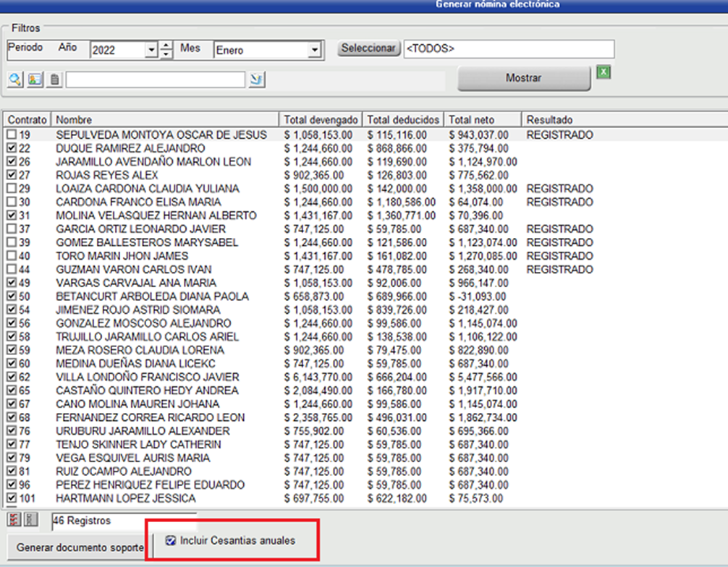Click the Seleccionar button
This screenshot has width=728, height=567.
(368, 48)
